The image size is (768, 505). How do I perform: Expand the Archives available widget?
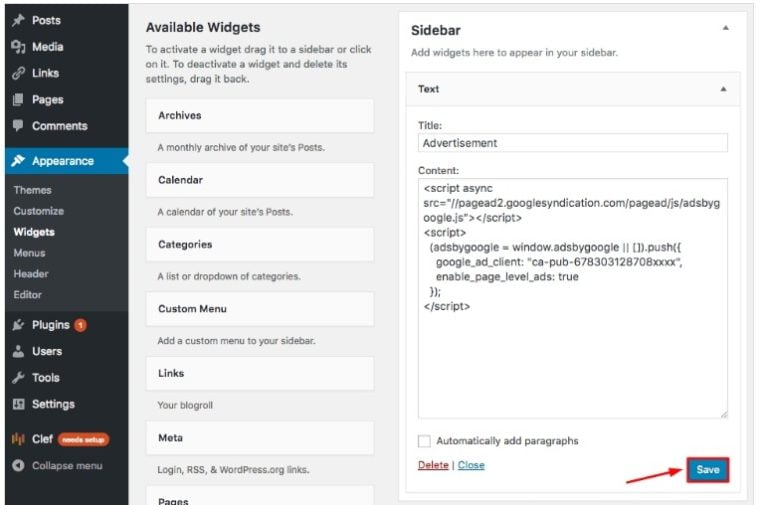point(260,116)
